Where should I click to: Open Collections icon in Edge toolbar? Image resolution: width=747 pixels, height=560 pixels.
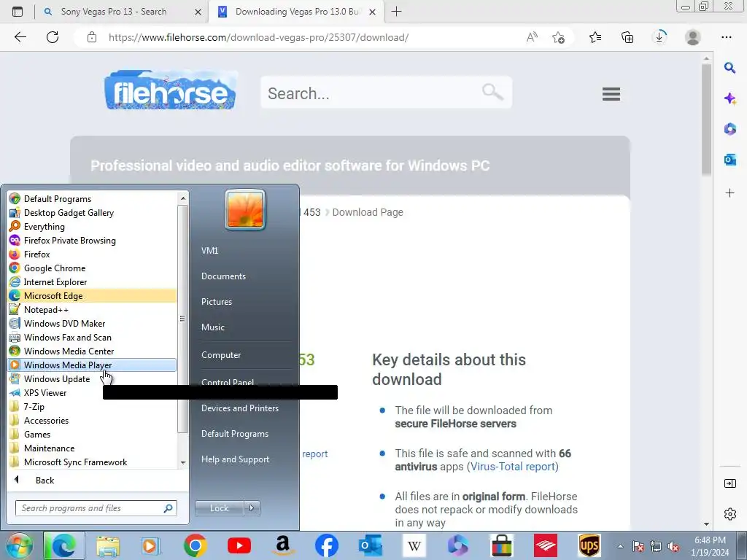pyautogui.click(x=627, y=37)
